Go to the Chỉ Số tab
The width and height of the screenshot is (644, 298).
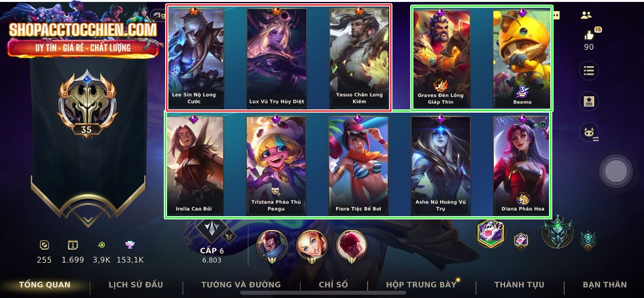click(333, 284)
